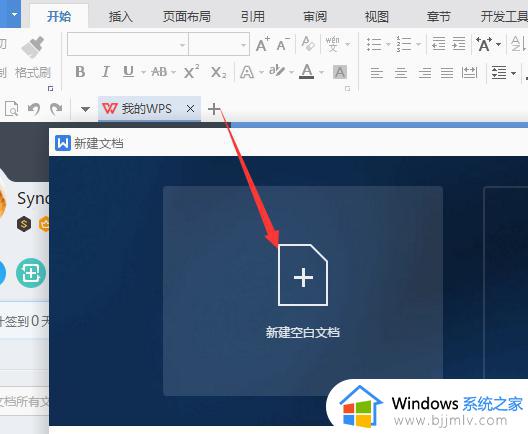Toggle Underline formatting
This screenshot has width=528, height=434.
point(128,71)
